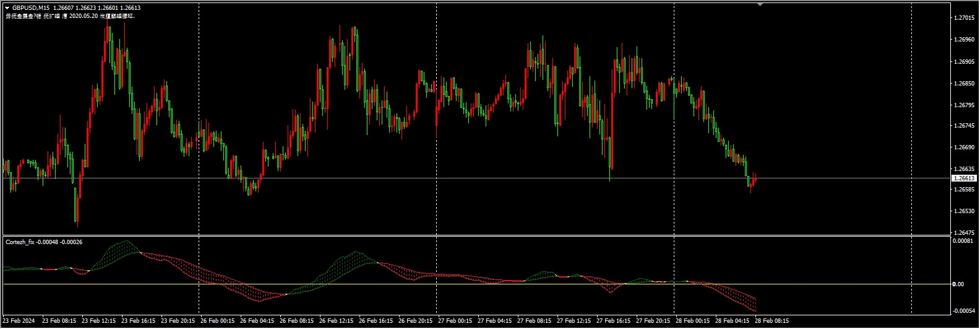The width and height of the screenshot is (980, 329).
Task: Click the 0.00 indicator zero level label
Action: [959, 284]
